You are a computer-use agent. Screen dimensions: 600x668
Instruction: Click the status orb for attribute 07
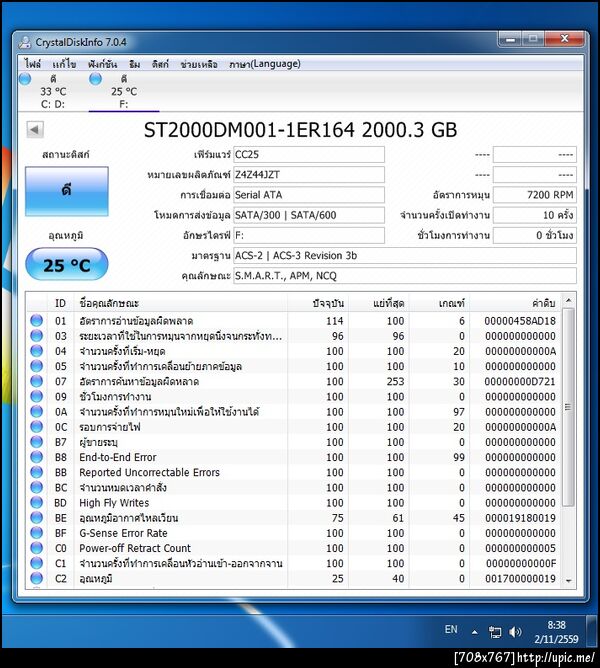[37, 381]
